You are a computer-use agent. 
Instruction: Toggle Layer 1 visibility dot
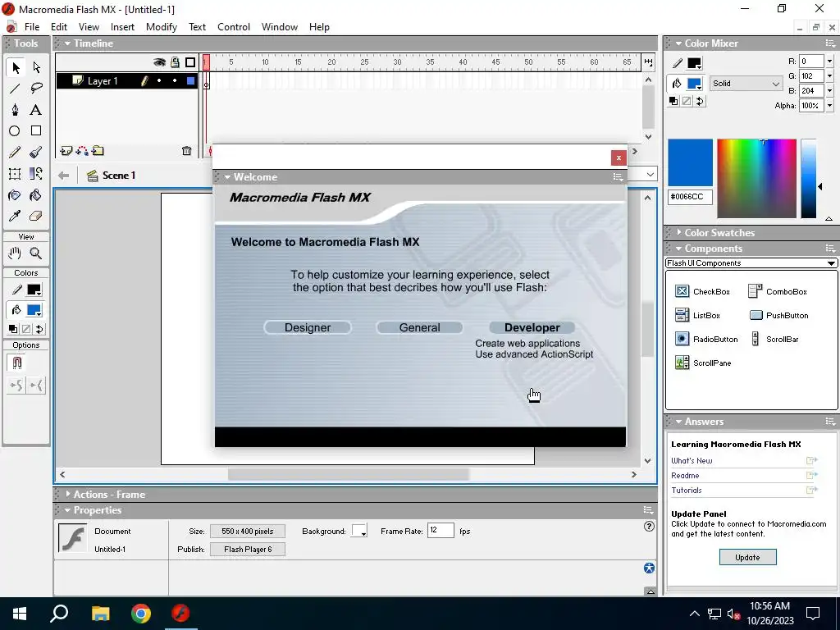159,81
